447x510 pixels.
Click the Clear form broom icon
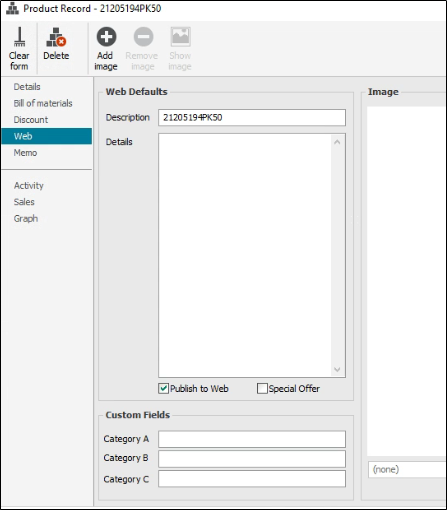click(19, 37)
